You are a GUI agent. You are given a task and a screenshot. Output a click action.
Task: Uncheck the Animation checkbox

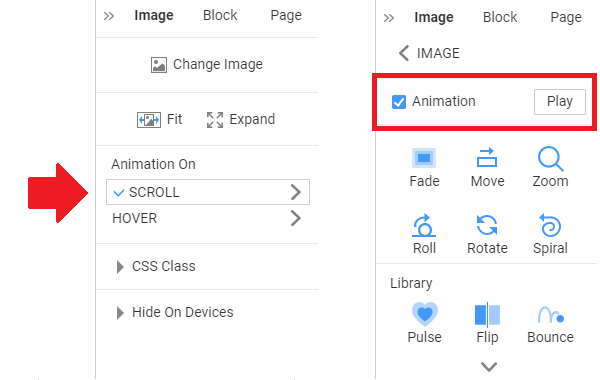(399, 102)
